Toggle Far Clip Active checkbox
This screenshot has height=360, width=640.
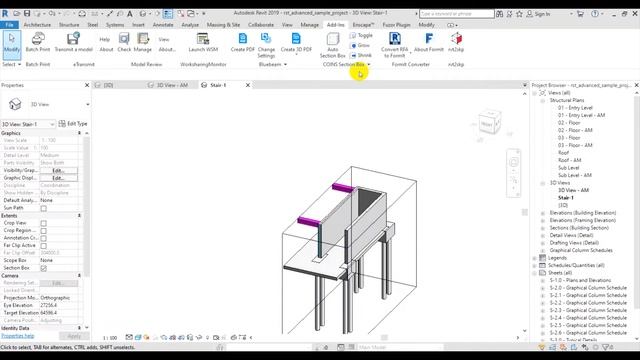tap(44, 246)
